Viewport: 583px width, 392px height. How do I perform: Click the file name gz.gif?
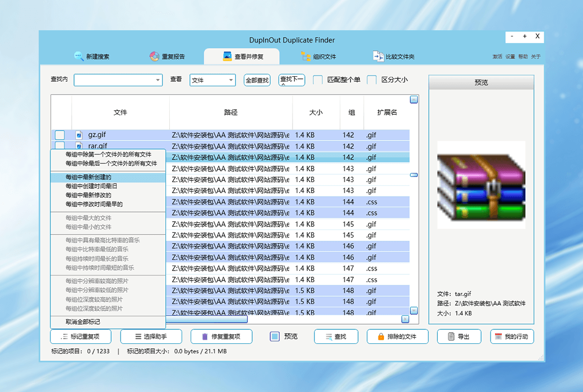(97, 135)
